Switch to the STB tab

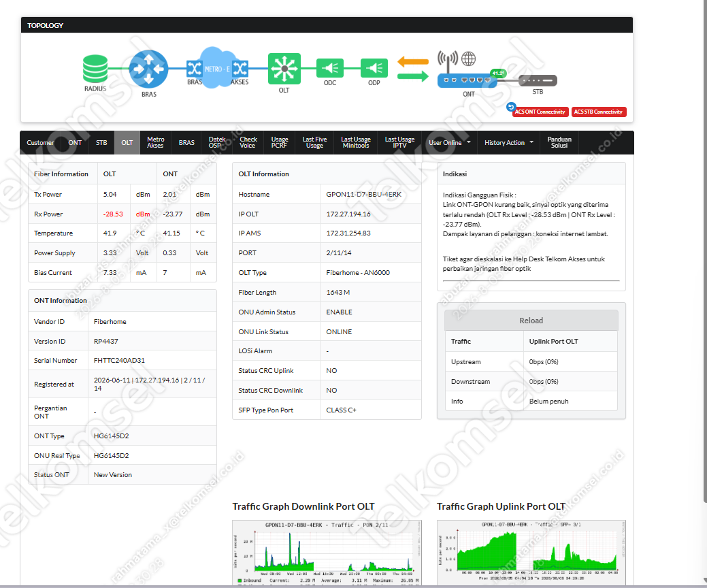tap(101, 142)
